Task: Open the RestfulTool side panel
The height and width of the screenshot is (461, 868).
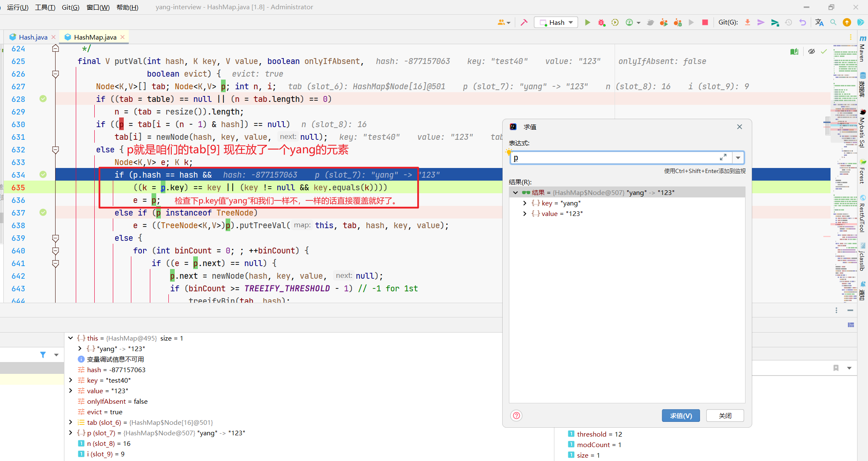Action: coord(863,213)
